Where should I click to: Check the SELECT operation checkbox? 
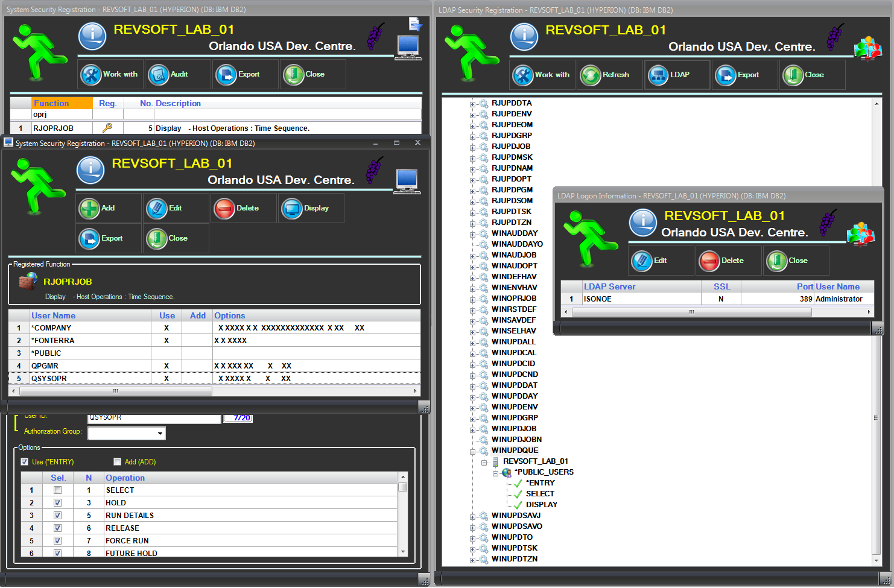57,490
